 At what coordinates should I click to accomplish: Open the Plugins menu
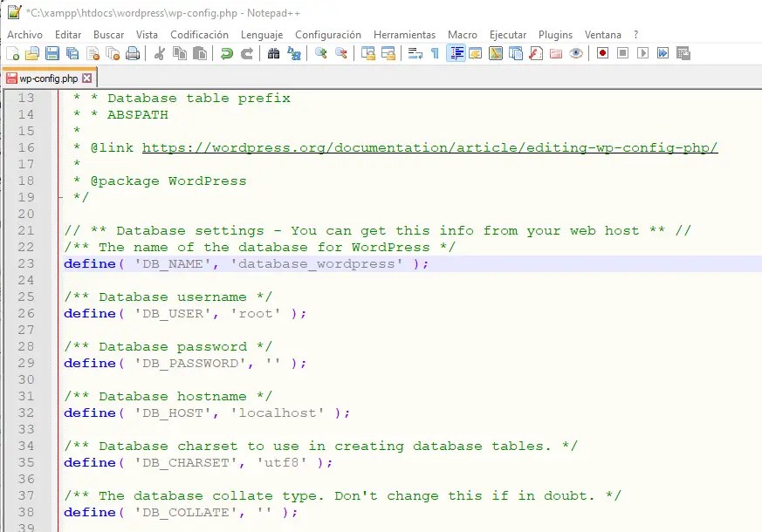pyautogui.click(x=555, y=35)
